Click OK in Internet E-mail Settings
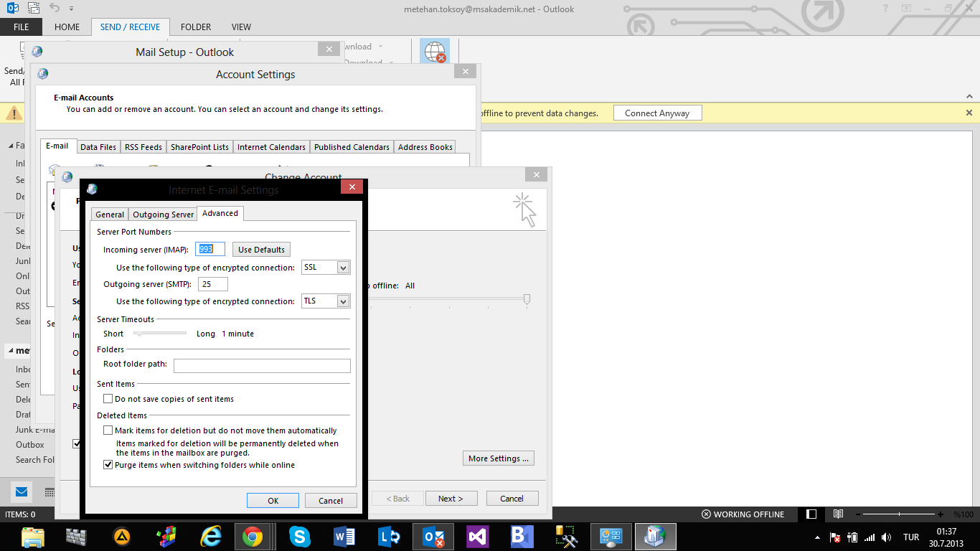The width and height of the screenshot is (980, 551). (x=273, y=501)
